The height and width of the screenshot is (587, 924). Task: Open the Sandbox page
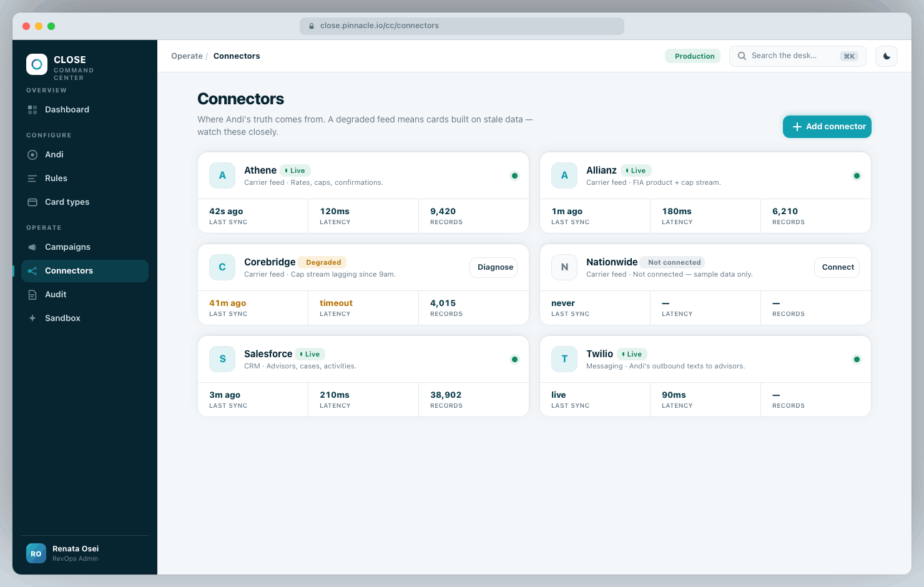pos(85,318)
